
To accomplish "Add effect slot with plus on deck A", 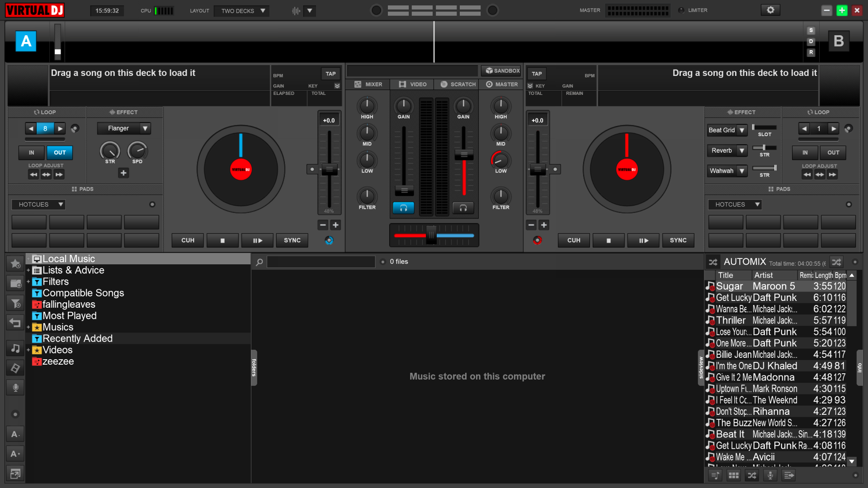I will (123, 173).
